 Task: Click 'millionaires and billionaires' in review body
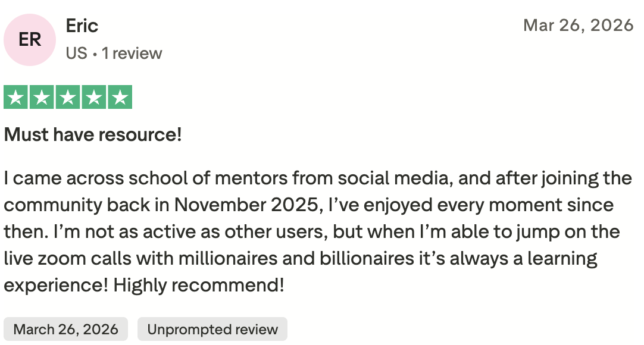click(296, 258)
